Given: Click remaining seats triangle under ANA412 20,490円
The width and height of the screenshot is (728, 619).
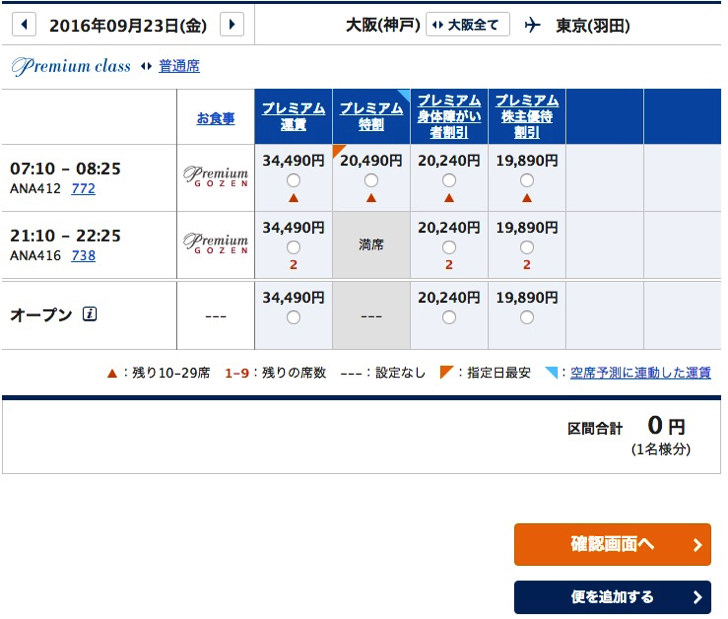Looking at the screenshot, I should click(371, 198).
